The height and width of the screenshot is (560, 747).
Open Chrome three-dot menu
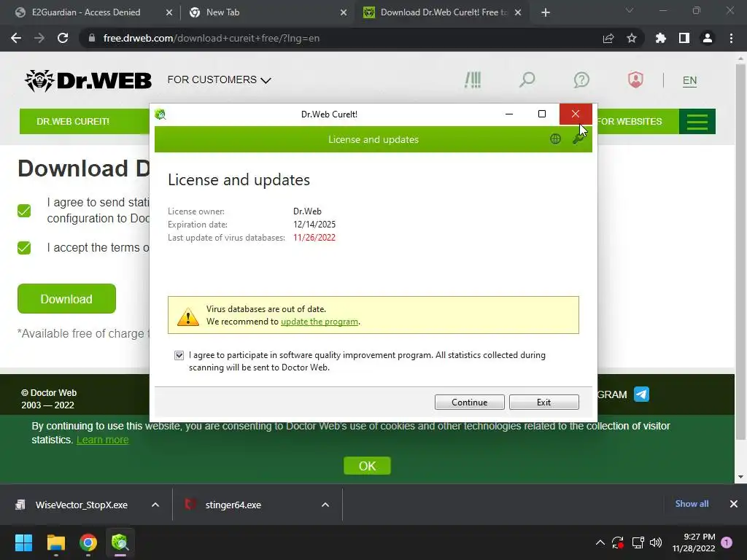pos(731,38)
